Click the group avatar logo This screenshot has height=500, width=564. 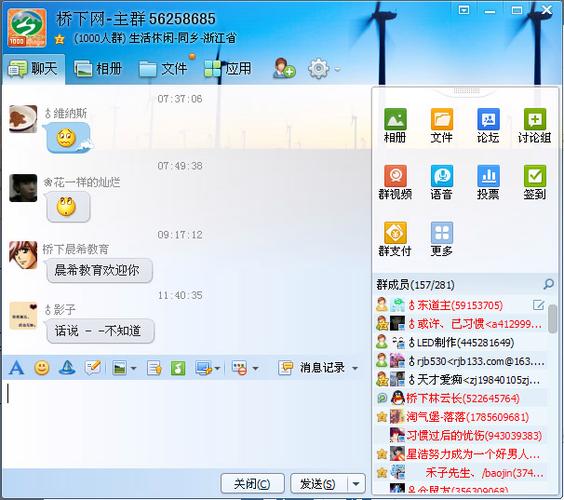[x=27, y=28]
